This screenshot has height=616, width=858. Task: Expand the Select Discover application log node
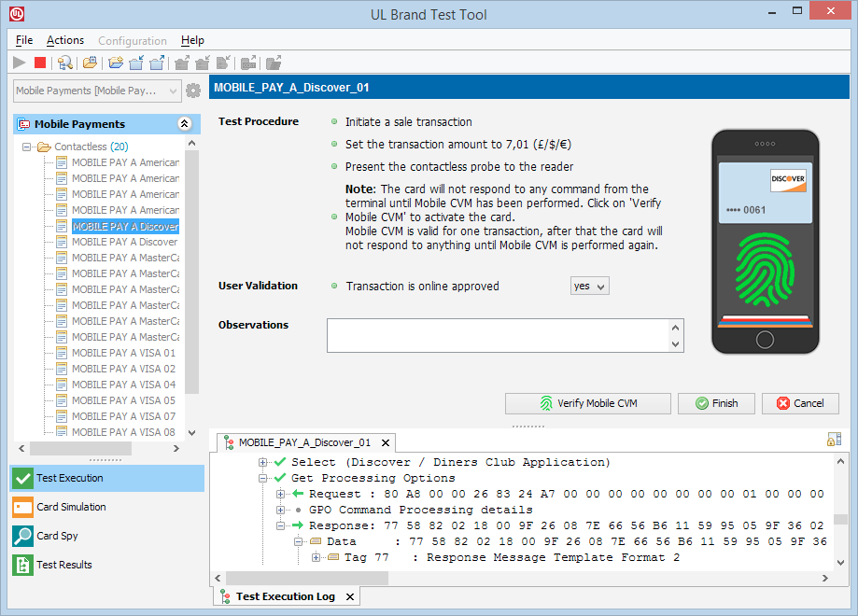(x=262, y=462)
